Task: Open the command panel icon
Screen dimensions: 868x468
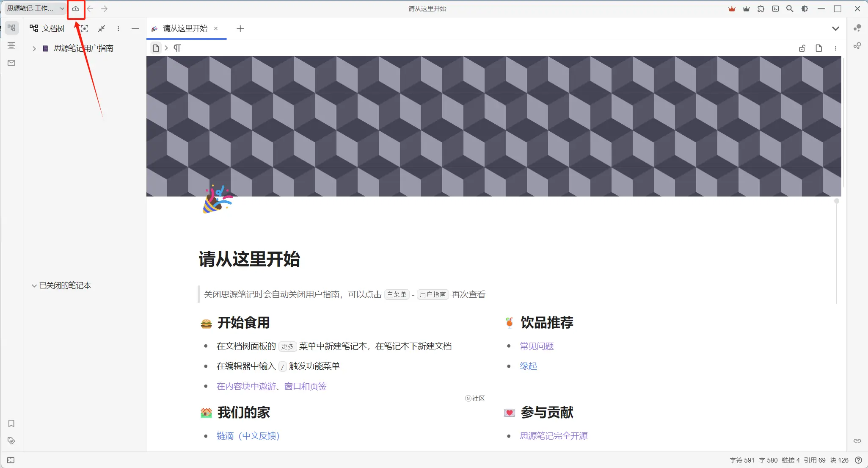Action: click(x=775, y=8)
